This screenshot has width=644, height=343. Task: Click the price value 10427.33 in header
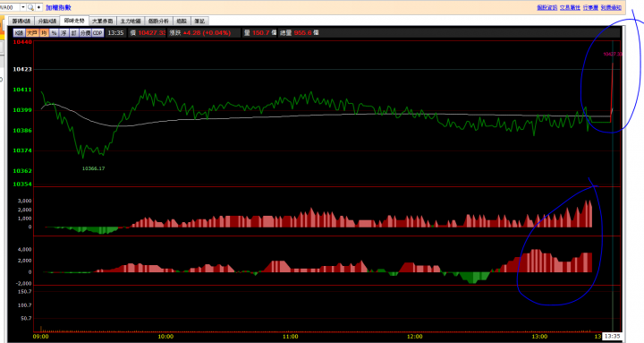point(152,33)
